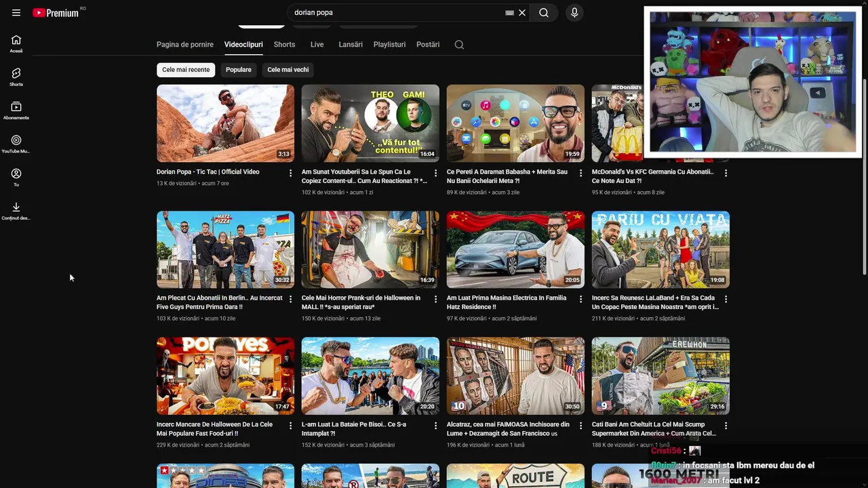
Task: Open Cele Mai Horror Prank-uri title
Action: 361,302
